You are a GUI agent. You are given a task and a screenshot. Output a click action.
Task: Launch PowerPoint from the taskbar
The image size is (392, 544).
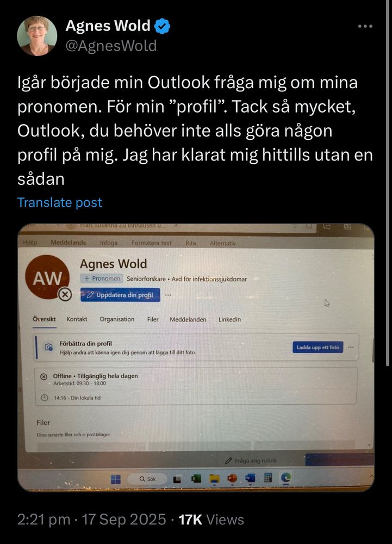[232, 478]
